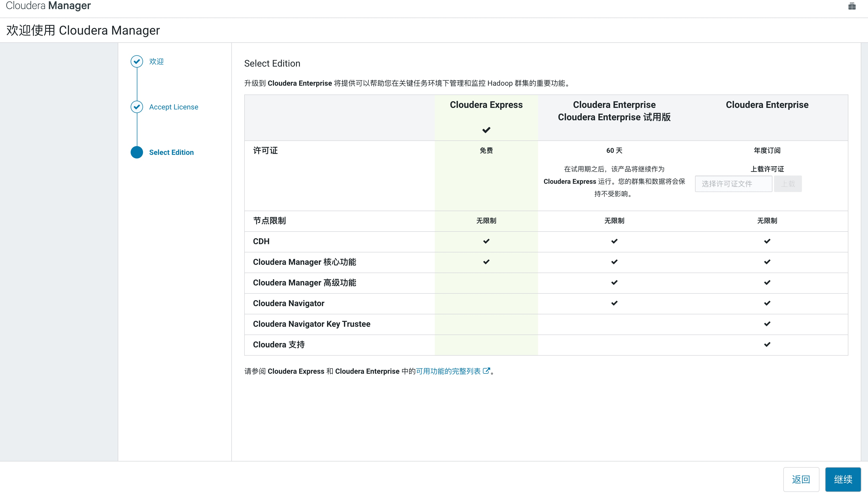The image size is (868, 494).
Task: Open the 可用功能的完整列表 link
Action: (448, 371)
